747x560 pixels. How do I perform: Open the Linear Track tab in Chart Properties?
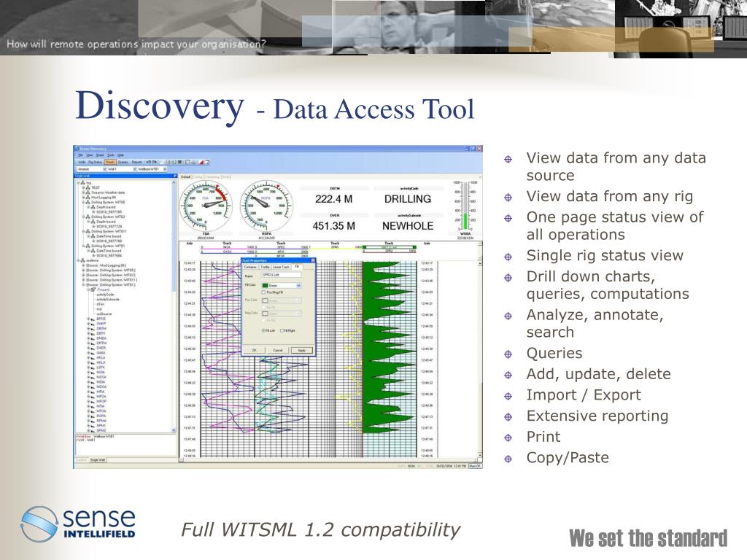pos(281,267)
